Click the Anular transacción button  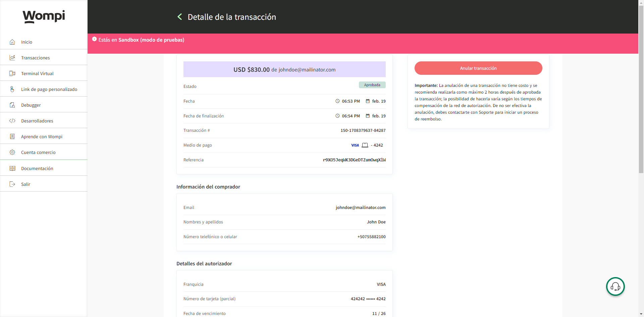[x=478, y=68]
